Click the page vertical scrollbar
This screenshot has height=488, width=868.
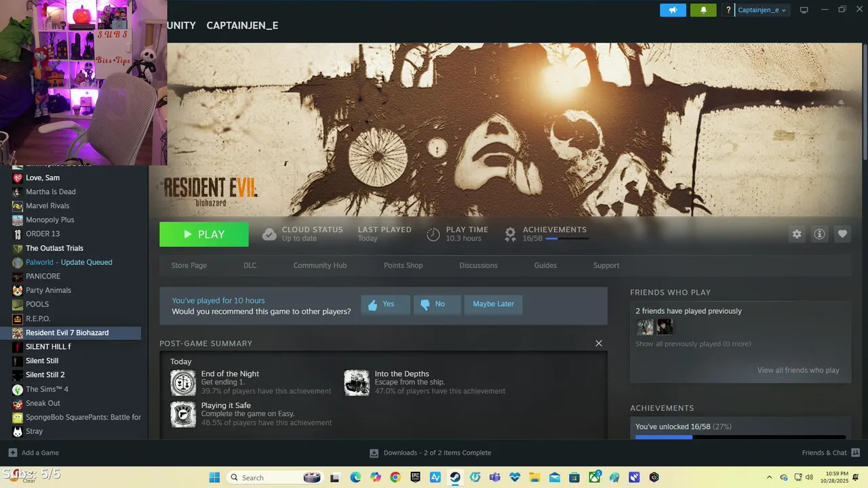click(864, 102)
